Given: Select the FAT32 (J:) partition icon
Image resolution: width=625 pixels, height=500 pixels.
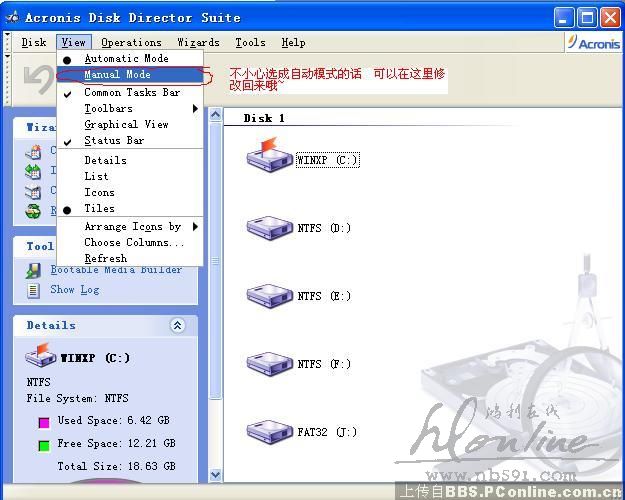Looking at the screenshot, I should point(269,431).
